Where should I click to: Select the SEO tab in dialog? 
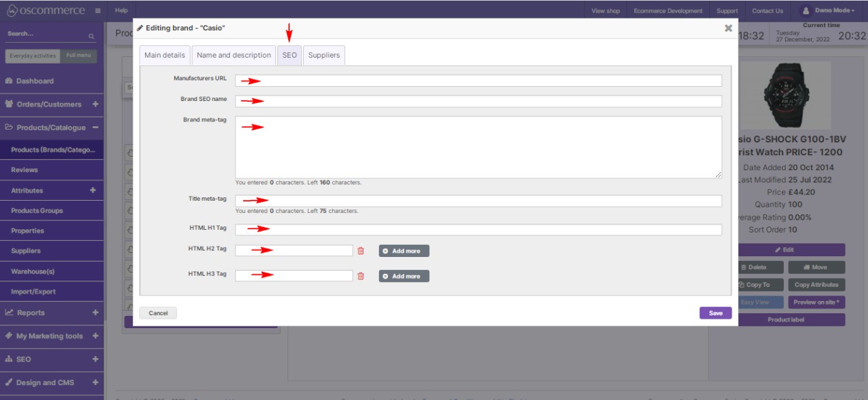click(x=290, y=55)
